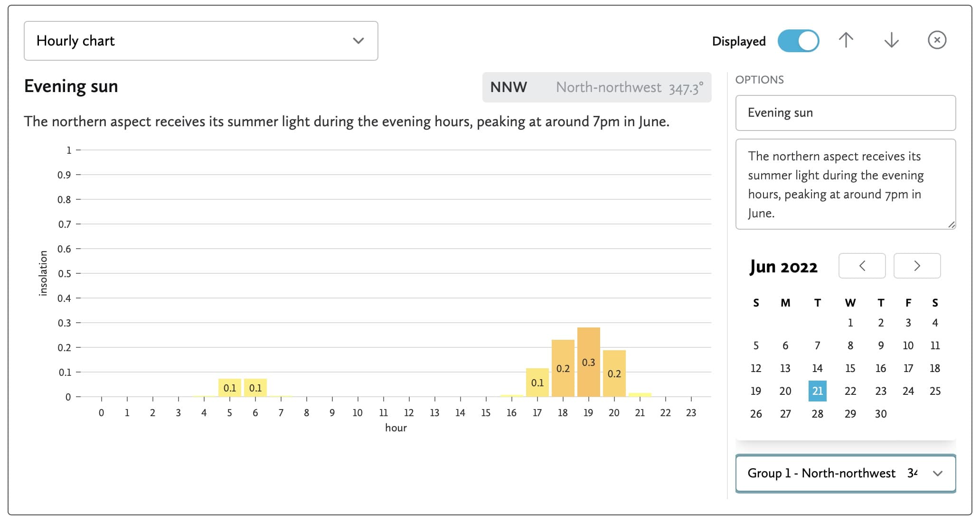Image resolution: width=980 pixels, height=522 pixels.
Task: Click the move chart down arrow
Action: (891, 40)
